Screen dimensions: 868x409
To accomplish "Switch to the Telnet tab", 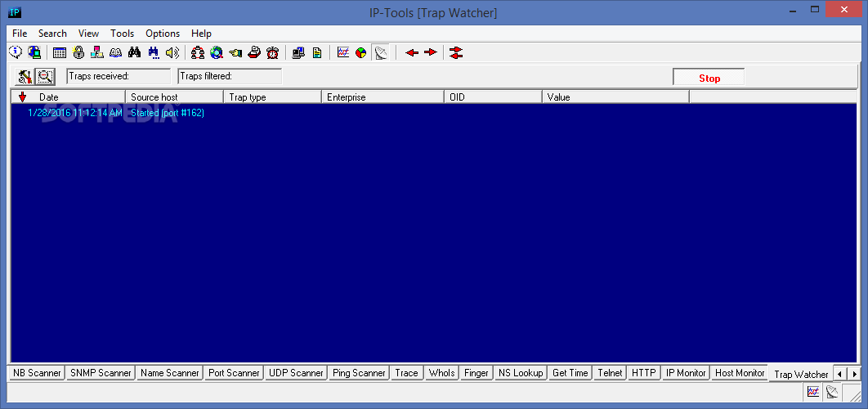I will point(610,373).
